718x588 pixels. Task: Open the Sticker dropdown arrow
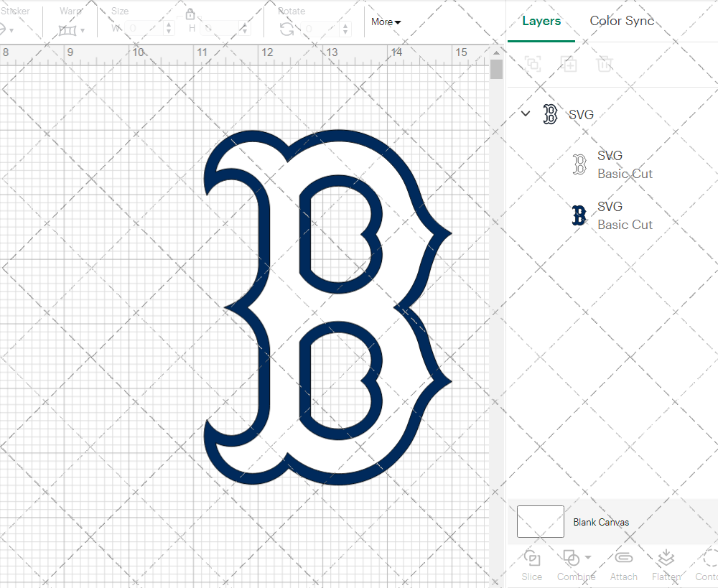(x=11, y=31)
